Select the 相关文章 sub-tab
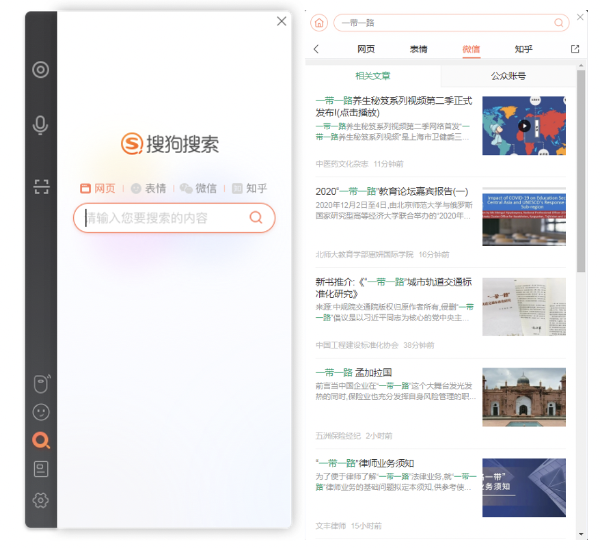 [x=373, y=76]
